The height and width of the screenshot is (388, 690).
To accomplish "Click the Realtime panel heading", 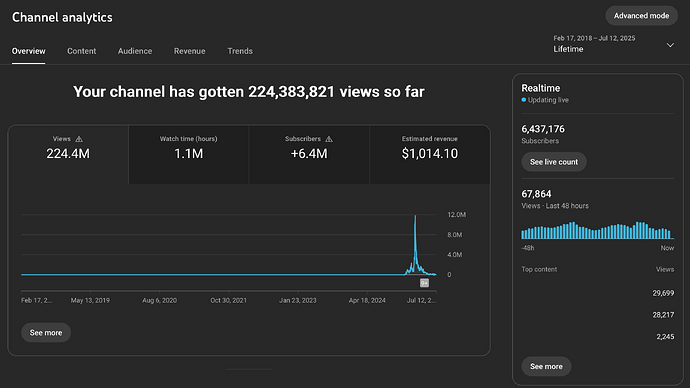I will (x=541, y=88).
